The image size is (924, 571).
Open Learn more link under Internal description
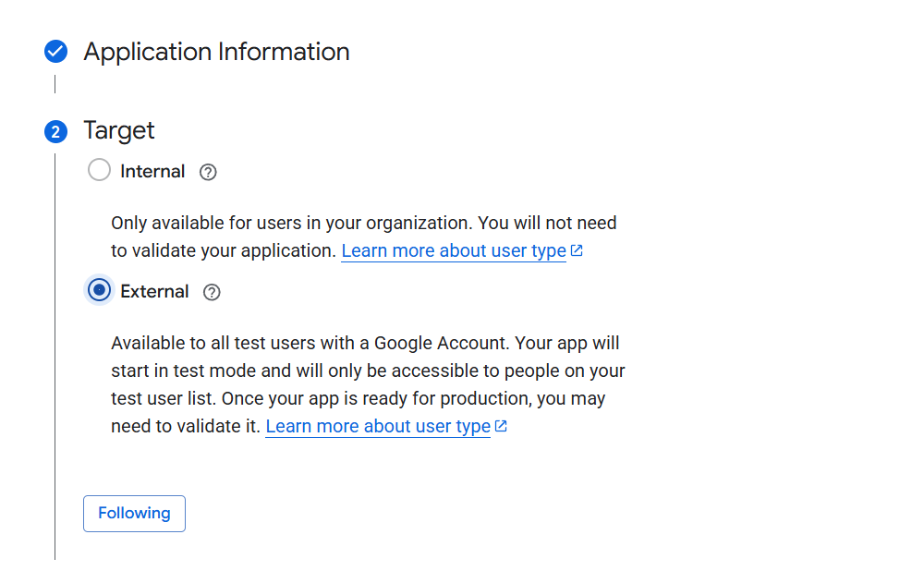click(454, 250)
